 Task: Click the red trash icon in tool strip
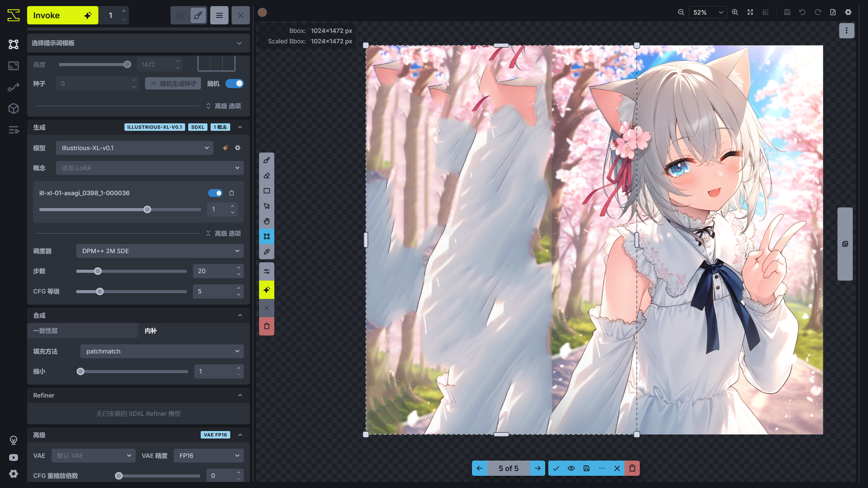click(267, 326)
